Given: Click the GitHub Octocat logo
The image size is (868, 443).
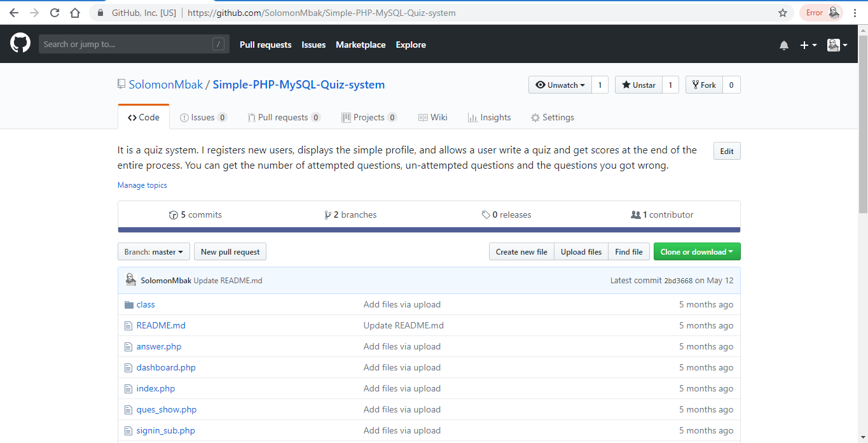Looking at the screenshot, I should (20, 44).
